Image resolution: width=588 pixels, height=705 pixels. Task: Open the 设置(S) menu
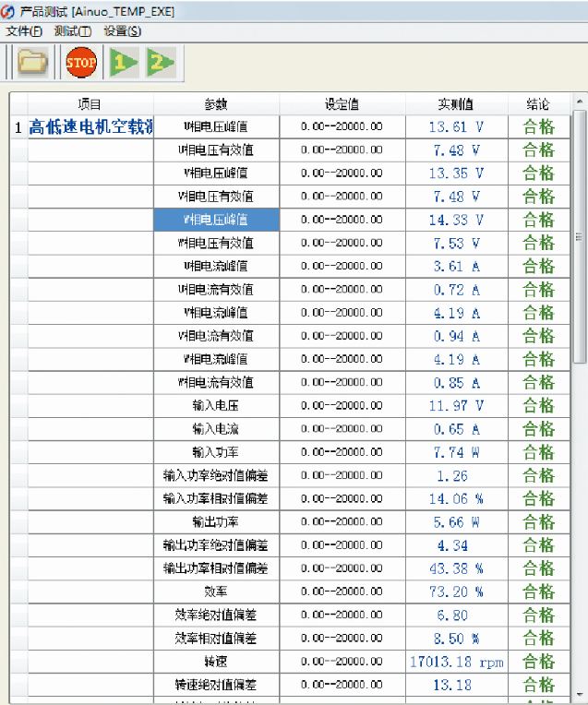click(x=122, y=31)
